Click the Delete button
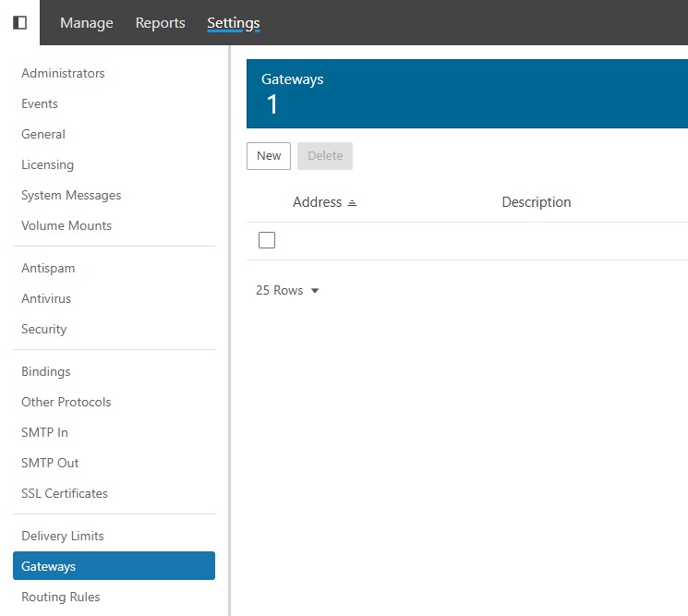 (x=325, y=156)
